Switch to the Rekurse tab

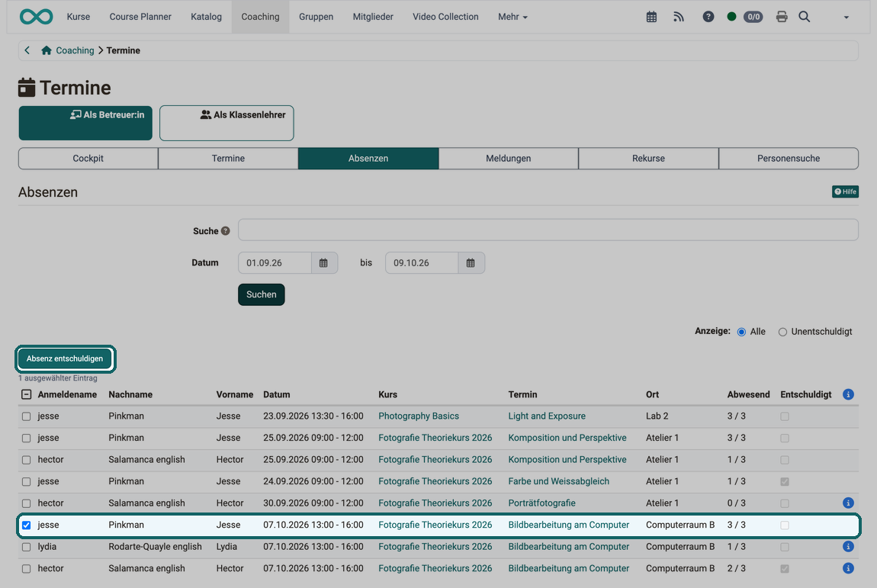tap(649, 159)
